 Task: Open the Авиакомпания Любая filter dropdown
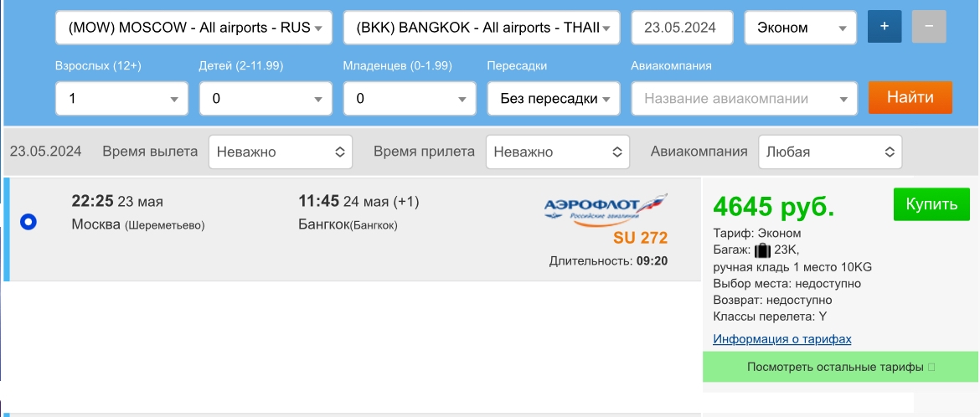[x=830, y=152]
